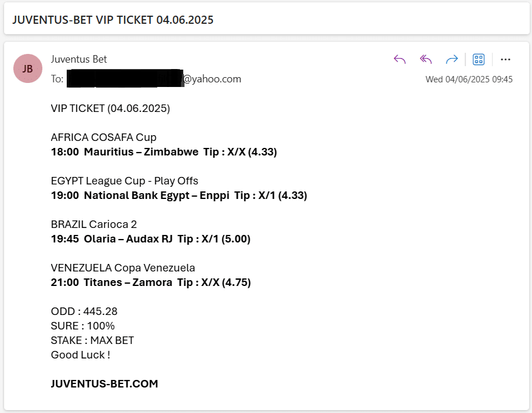Click the STAKE : MAX BET line
The height and width of the screenshot is (413, 532).
(x=92, y=340)
